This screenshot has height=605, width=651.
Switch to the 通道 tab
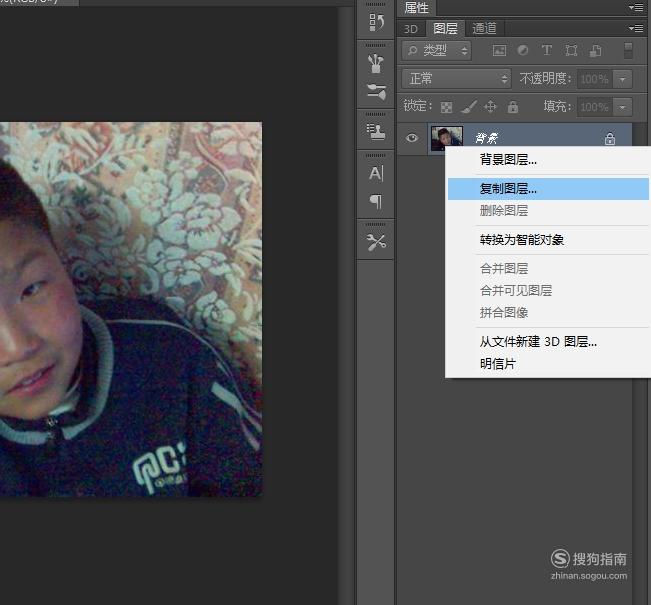[485, 28]
